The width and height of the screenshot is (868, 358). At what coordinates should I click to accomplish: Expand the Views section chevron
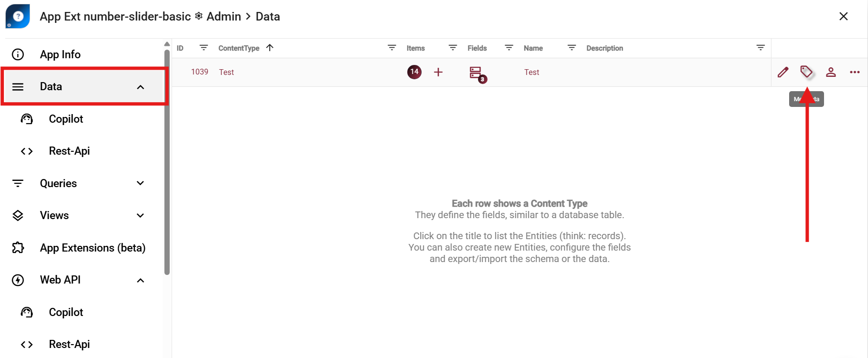click(x=141, y=215)
